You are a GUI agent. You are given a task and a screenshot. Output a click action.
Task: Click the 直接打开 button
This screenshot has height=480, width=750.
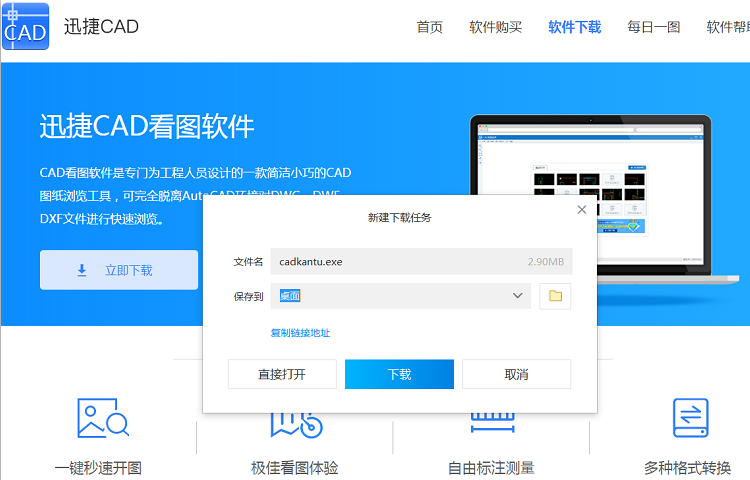click(282, 374)
